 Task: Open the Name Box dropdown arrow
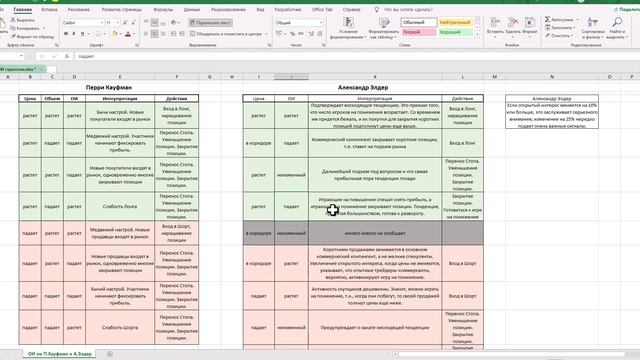(21, 56)
